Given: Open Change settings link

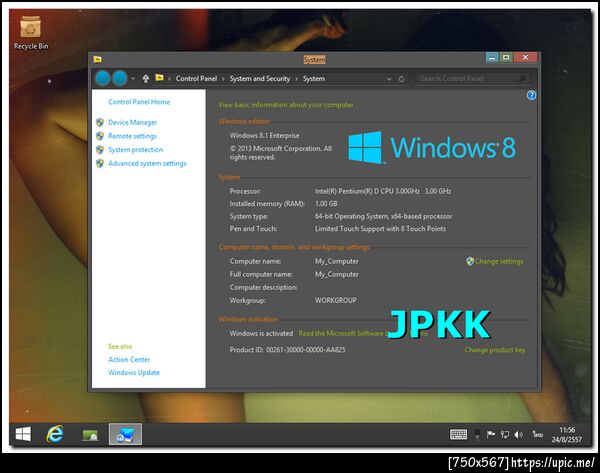Looking at the screenshot, I should (x=499, y=261).
